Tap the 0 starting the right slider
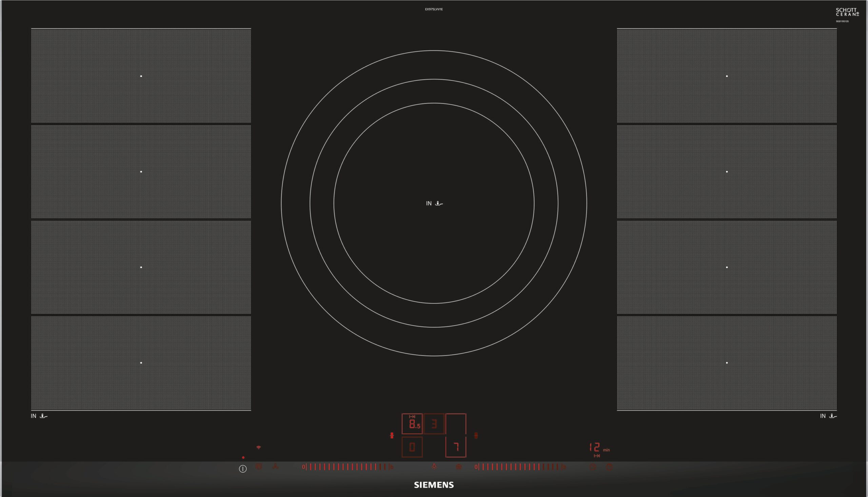868x497 pixels. point(475,466)
